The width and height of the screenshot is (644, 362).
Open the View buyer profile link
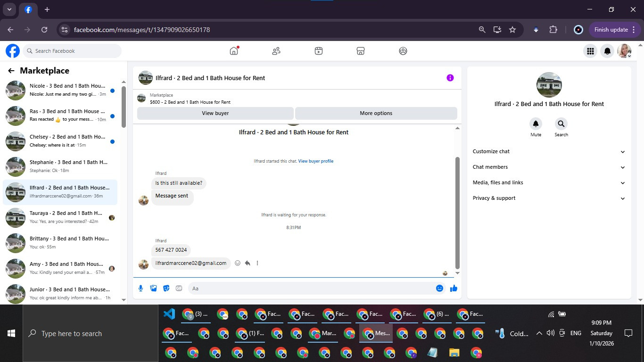point(315,161)
